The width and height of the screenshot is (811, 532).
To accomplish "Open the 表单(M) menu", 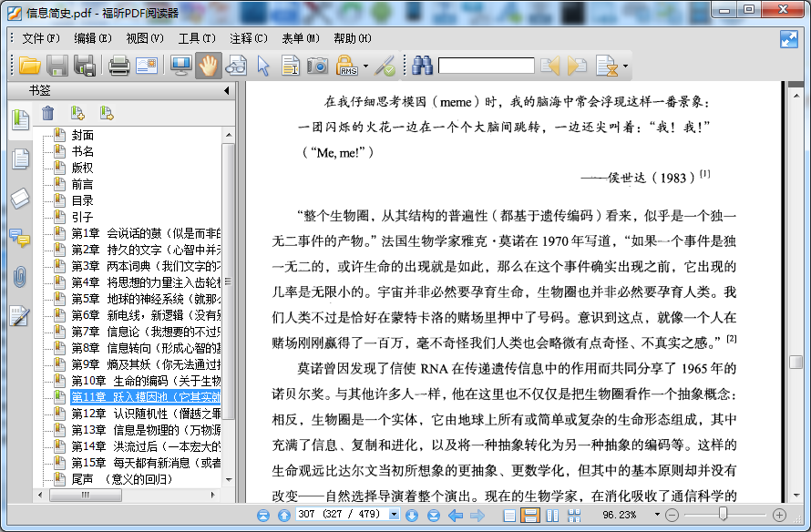I will coord(301,38).
